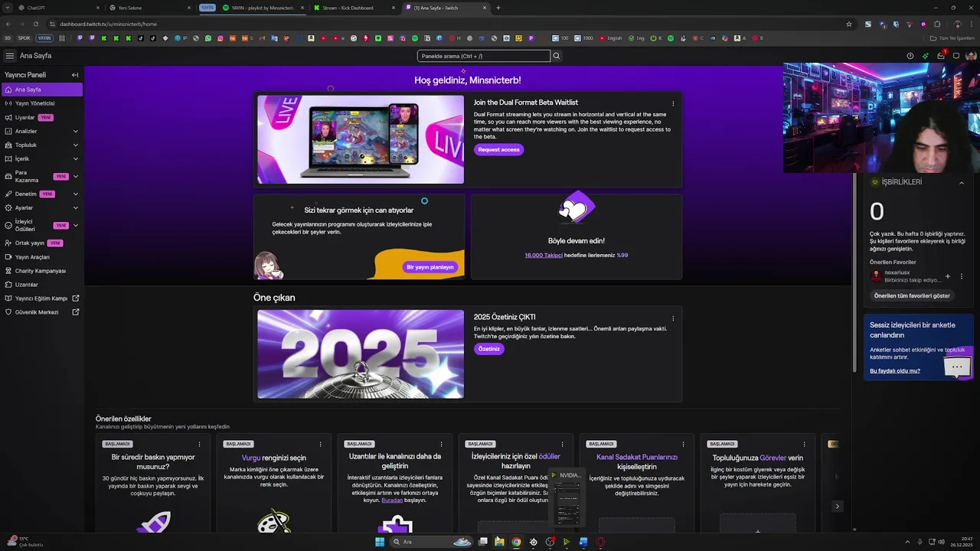This screenshot has height=551, width=980.
Task: Collapse the İŞBİRLİKLERİ panel
Action: point(962,183)
